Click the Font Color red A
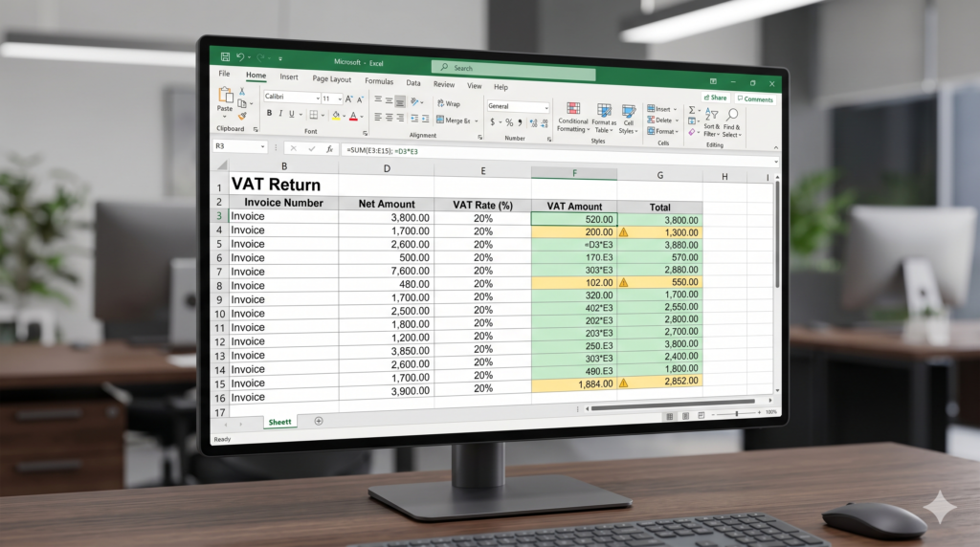Viewport: 980px width, 547px height. click(353, 116)
